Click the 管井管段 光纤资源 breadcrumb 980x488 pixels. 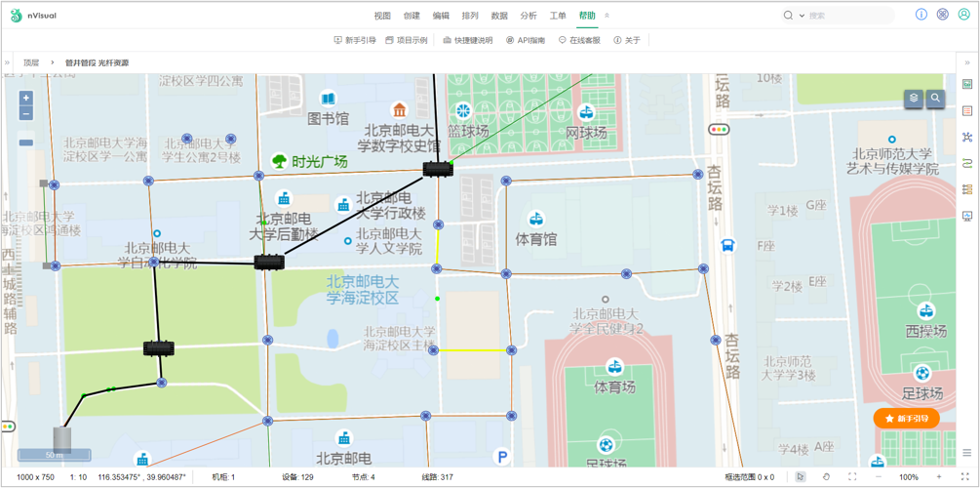tap(97, 62)
